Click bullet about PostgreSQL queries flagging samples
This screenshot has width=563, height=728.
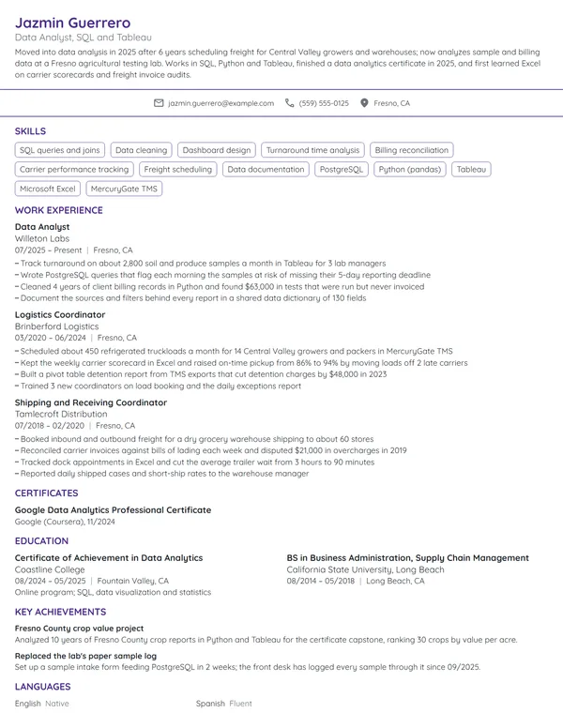222,275
